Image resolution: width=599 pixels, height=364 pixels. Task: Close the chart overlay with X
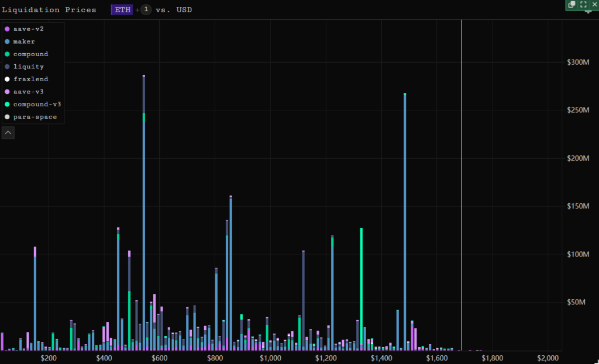pos(593,5)
